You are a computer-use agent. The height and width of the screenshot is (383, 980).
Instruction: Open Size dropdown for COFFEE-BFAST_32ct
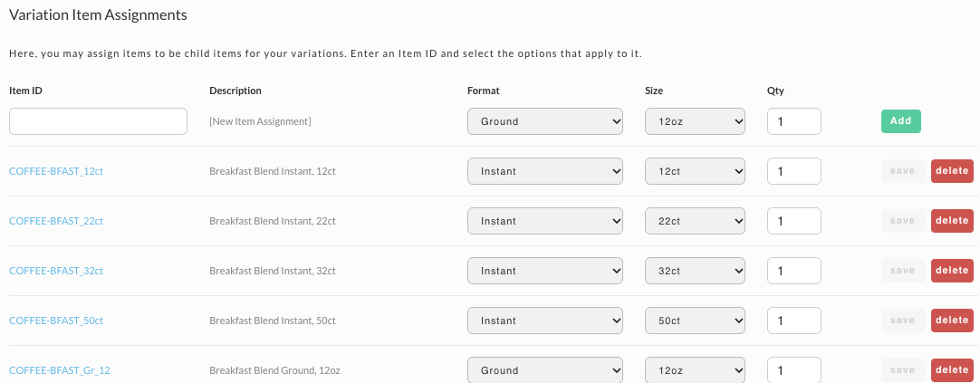tap(695, 271)
